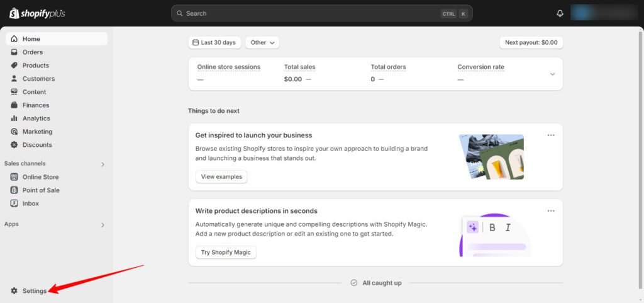This screenshot has height=303, width=644.
Task: Click the Customers person icon
Action: click(14, 79)
